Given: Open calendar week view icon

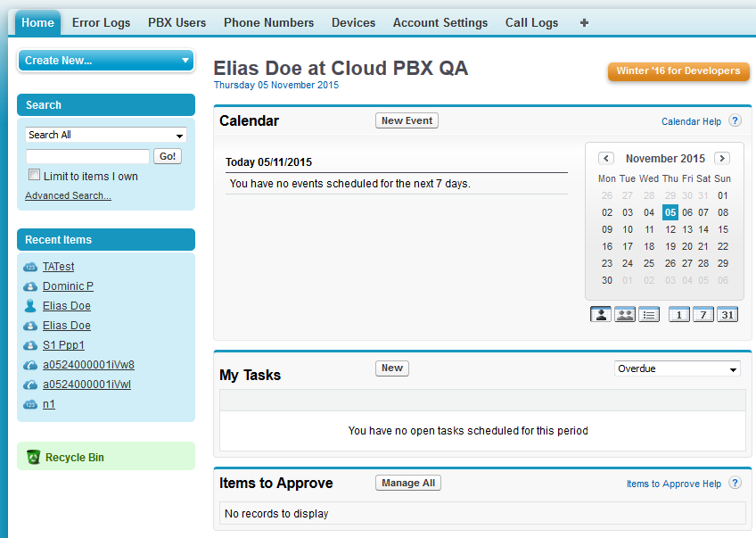Looking at the screenshot, I should (x=703, y=314).
